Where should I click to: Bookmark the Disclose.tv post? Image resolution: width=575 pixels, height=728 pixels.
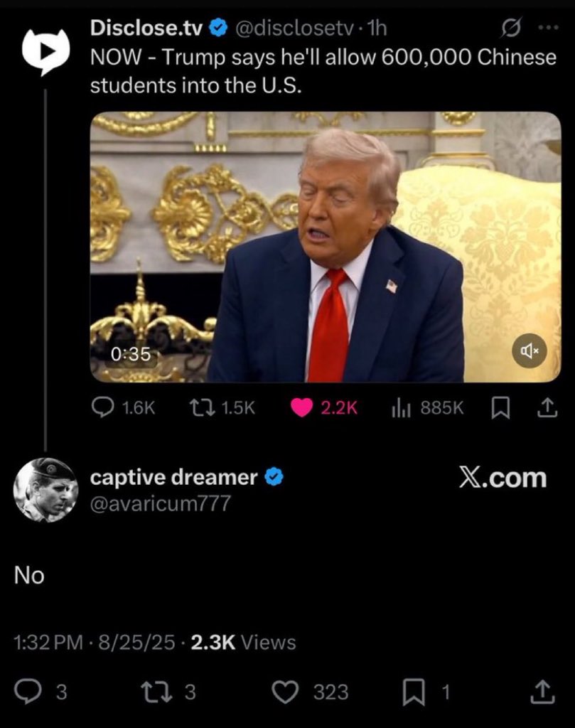point(500,408)
